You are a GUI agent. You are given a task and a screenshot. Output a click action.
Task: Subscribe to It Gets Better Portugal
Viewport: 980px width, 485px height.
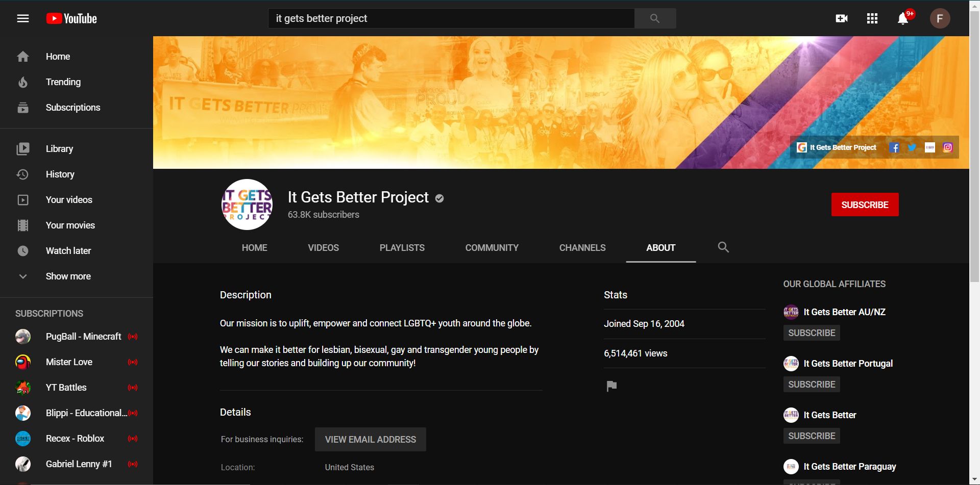(x=811, y=384)
